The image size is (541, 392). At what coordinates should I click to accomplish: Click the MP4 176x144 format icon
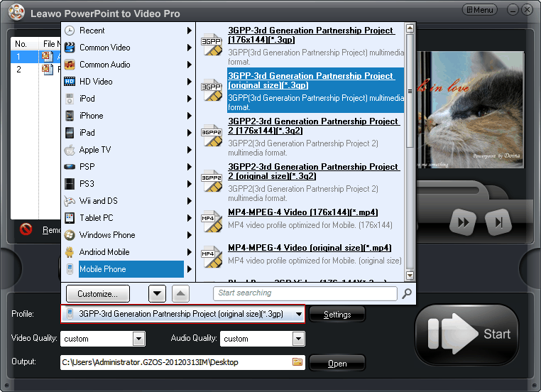[212, 222]
